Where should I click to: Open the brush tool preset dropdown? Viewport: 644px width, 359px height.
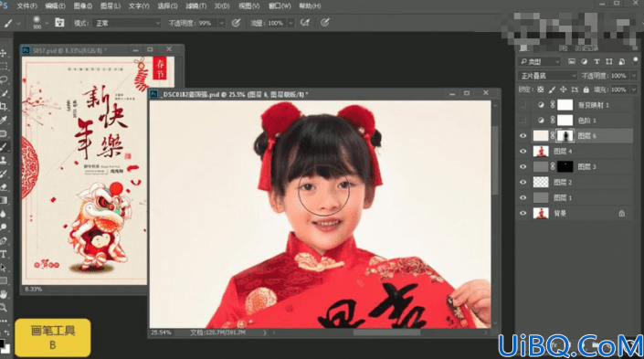coord(18,24)
